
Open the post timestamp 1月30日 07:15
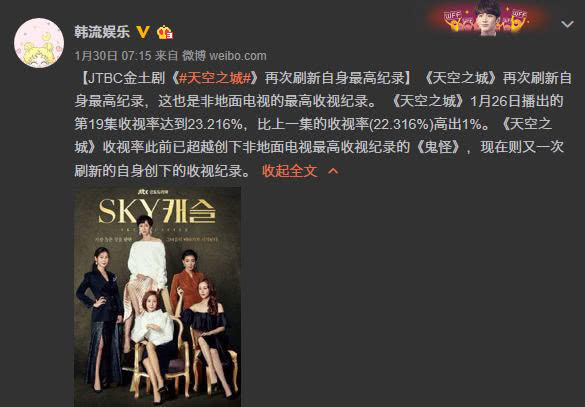tap(113, 56)
